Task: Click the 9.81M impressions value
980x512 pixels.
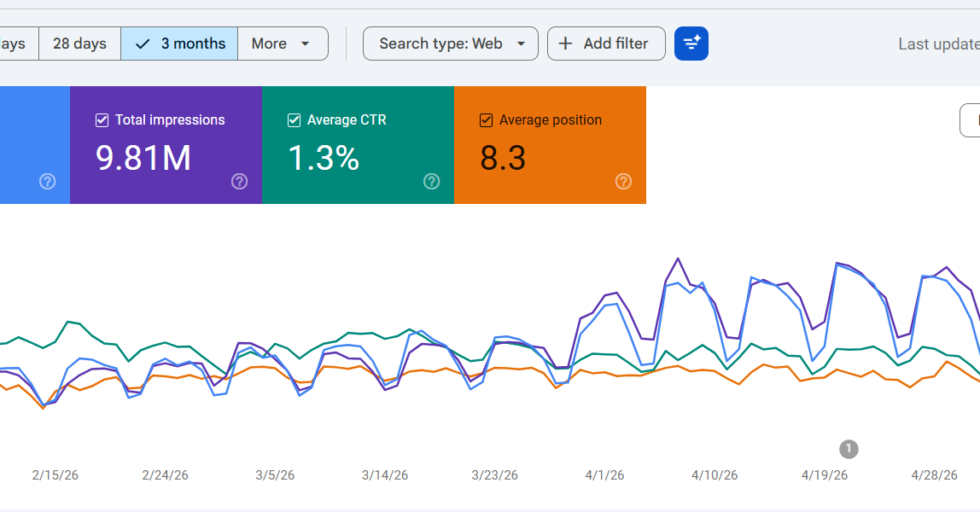Action: [x=143, y=158]
